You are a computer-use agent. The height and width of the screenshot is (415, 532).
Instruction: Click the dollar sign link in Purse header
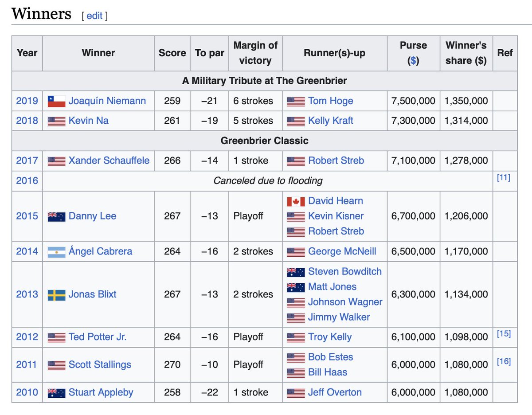[413, 61]
